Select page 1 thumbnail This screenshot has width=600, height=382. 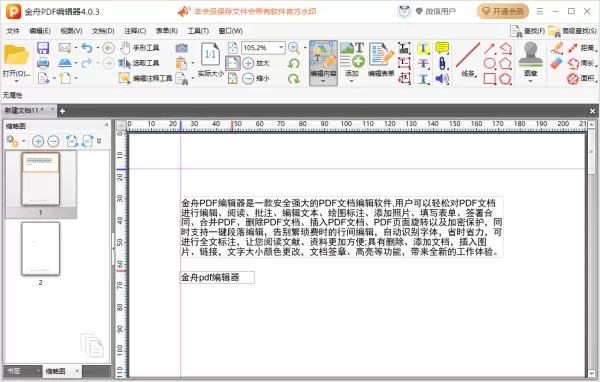41,179
